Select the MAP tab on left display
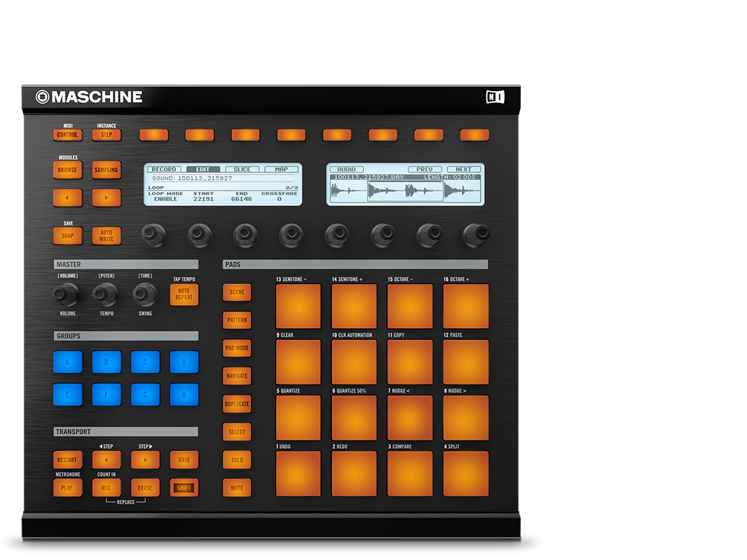Image resolution: width=747 pixels, height=560 pixels. coord(281,169)
